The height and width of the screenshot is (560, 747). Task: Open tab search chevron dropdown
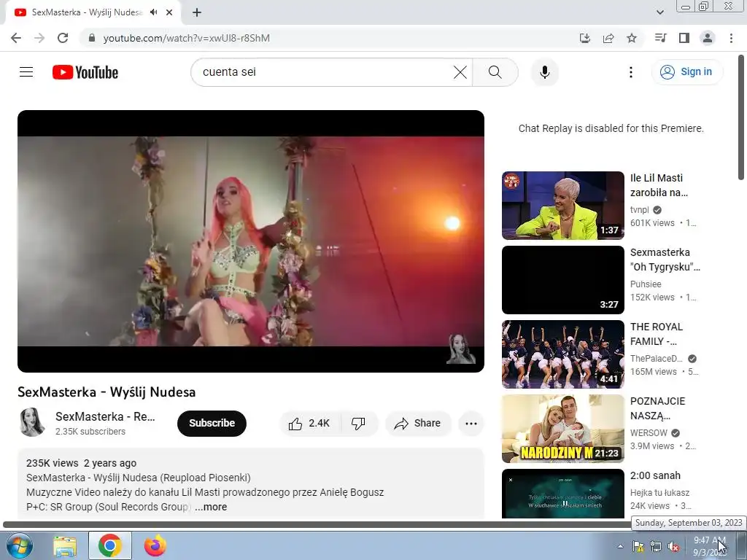tap(659, 12)
